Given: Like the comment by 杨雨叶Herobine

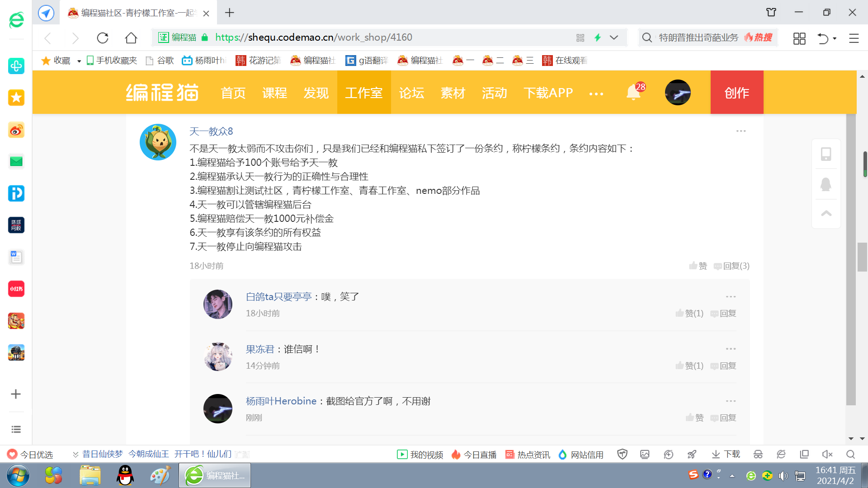Looking at the screenshot, I should (x=695, y=418).
